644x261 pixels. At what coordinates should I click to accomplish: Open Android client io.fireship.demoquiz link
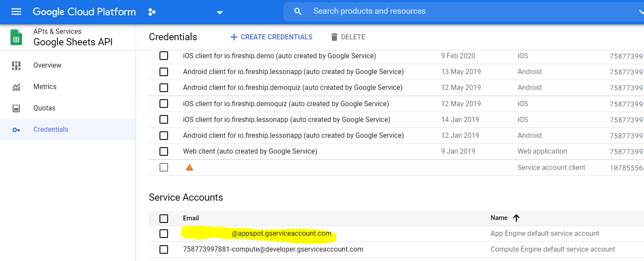pyautogui.click(x=293, y=87)
